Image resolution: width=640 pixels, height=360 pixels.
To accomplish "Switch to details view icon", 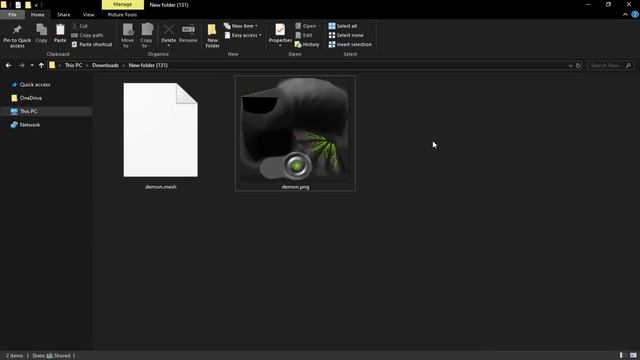I will (621, 356).
